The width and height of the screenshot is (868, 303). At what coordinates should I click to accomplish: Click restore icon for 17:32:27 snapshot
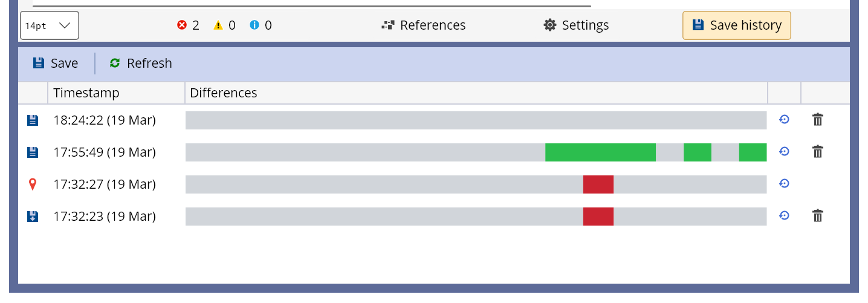pyautogui.click(x=784, y=183)
